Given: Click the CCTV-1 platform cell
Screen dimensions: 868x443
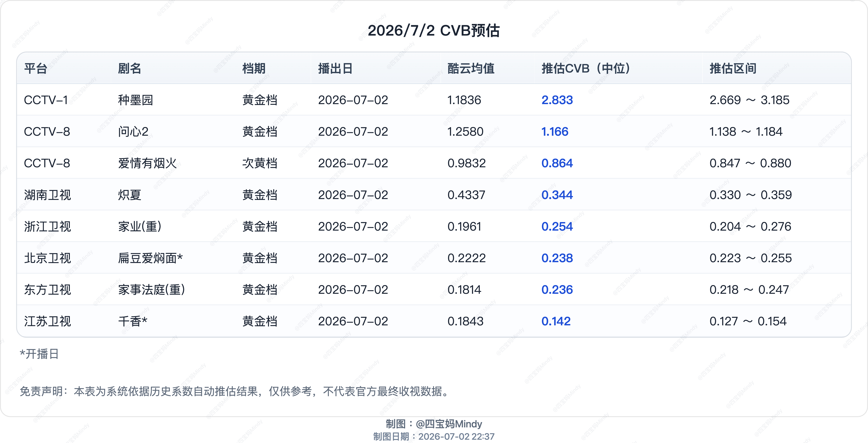Looking at the screenshot, I should (46, 100).
